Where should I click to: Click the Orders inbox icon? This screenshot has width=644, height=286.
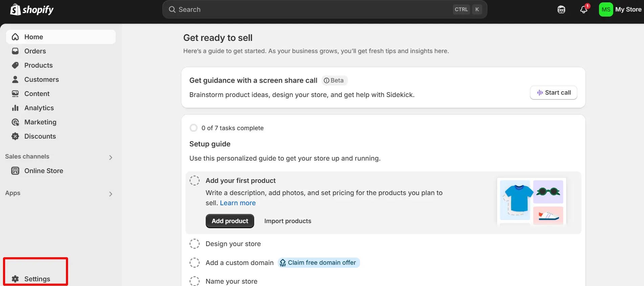(15, 51)
